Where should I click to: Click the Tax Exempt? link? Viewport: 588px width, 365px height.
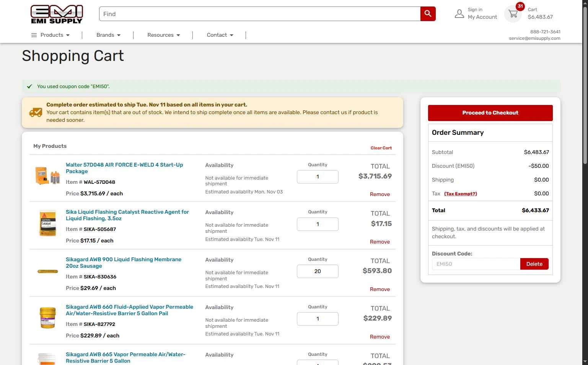tap(461, 194)
